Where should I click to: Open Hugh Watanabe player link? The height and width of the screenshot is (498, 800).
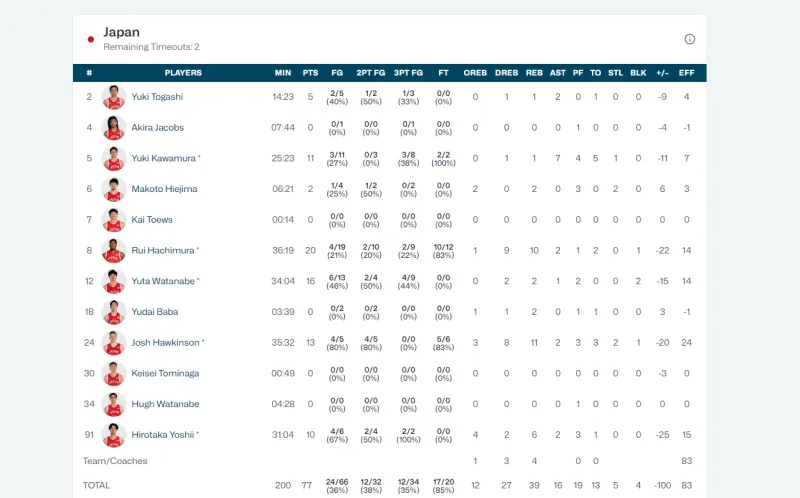click(165, 404)
